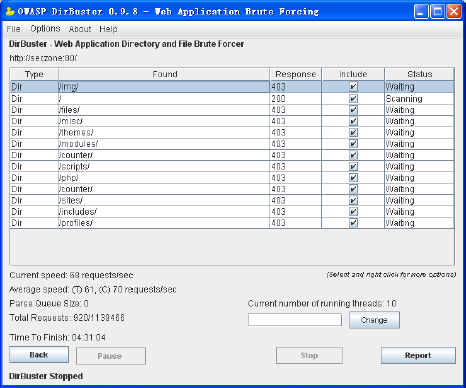466x388 pixels.
Task: Click the Report button
Action: 418,355
